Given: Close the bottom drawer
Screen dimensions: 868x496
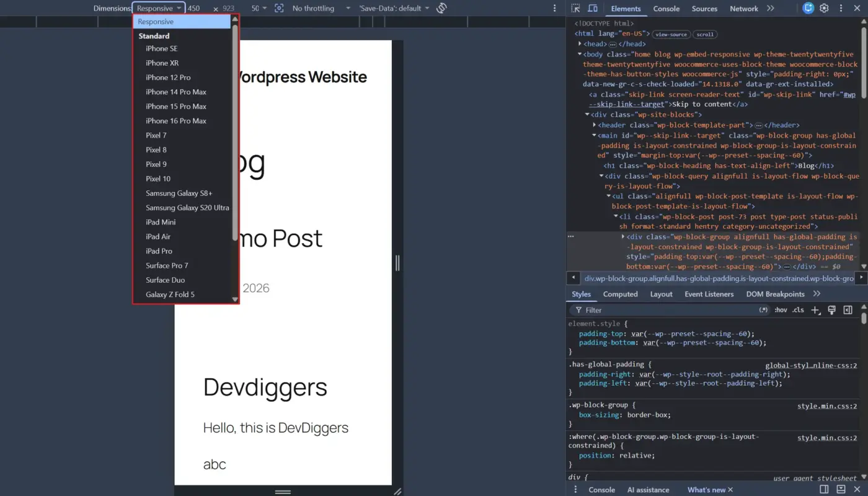Looking at the screenshot, I should [x=857, y=490].
